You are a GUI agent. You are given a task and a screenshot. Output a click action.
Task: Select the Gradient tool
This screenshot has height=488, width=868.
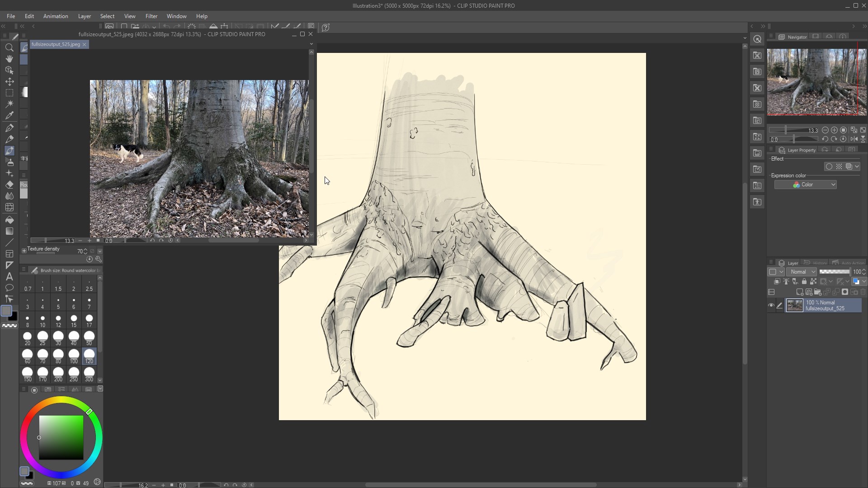[9, 231]
